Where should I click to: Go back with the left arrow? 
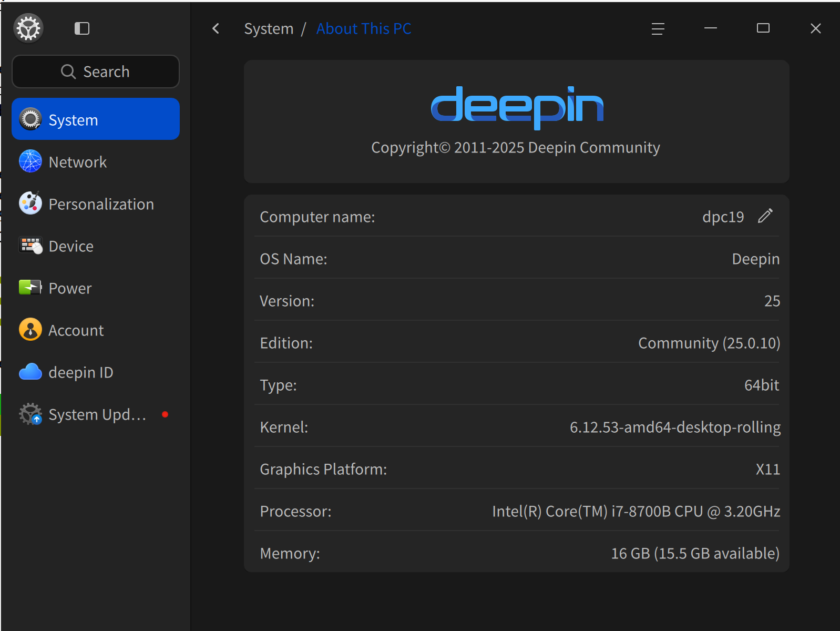tap(216, 28)
